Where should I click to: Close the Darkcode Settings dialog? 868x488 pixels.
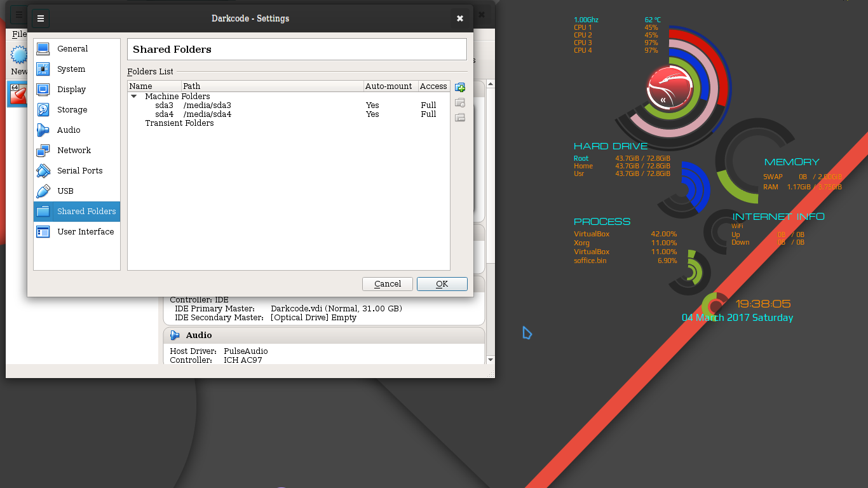(460, 18)
